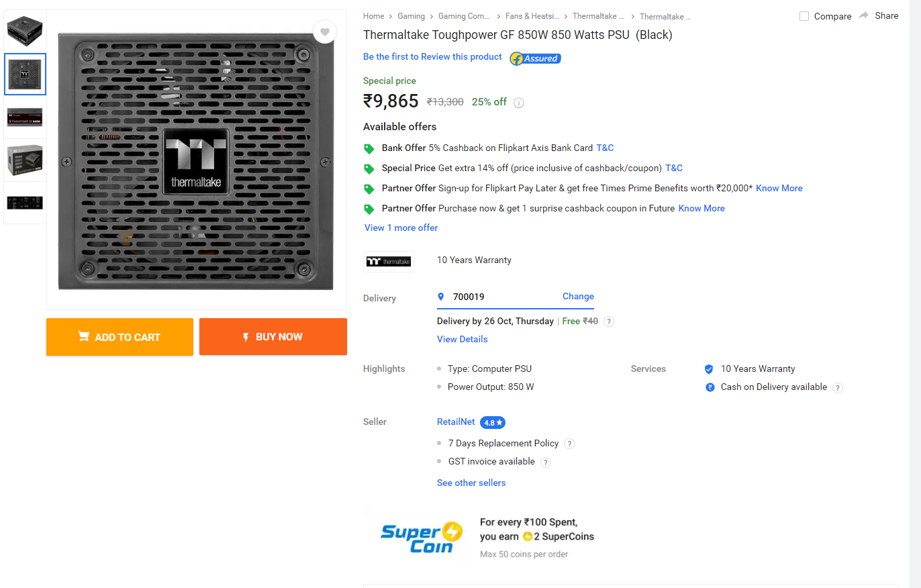Click the help icon beside 7 Days Replacement Policy
921x588 pixels.
(569, 444)
